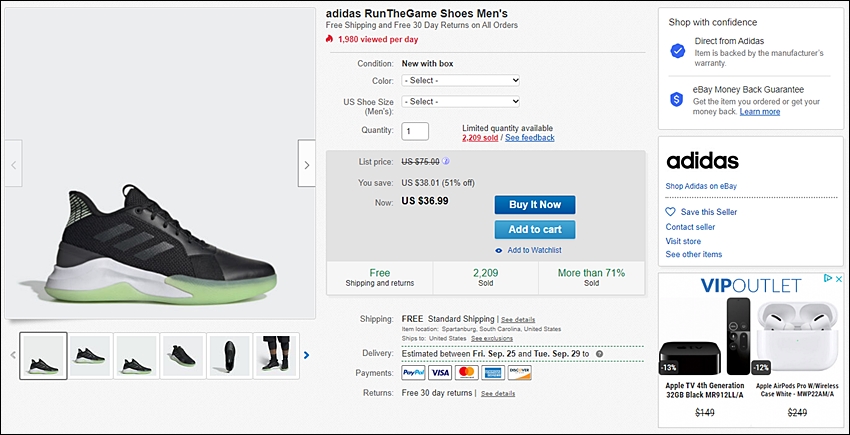Open the US Shoe Size dropdown
This screenshot has height=435, width=850.
coord(461,101)
